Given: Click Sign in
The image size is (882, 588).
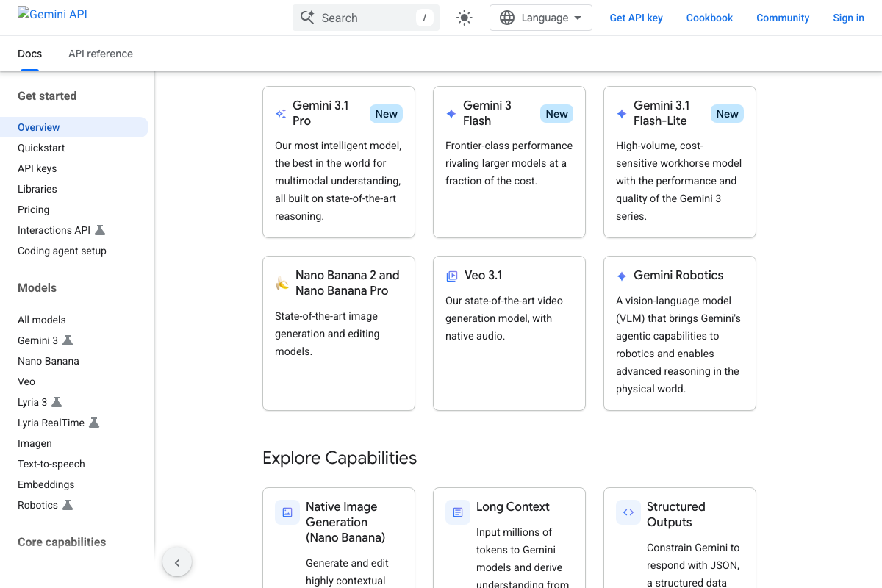Looking at the screenshot, I should 848,18.
